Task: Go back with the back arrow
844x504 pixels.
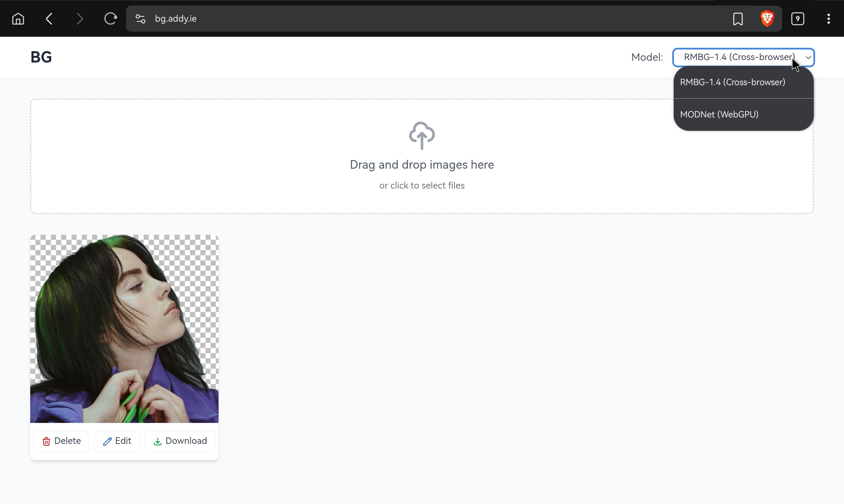Action: pos(49,19)
